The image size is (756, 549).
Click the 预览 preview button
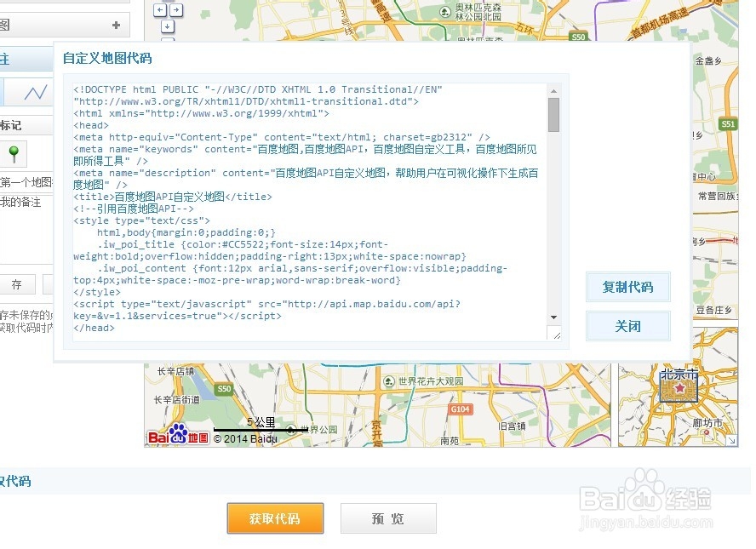coord(388,518)
